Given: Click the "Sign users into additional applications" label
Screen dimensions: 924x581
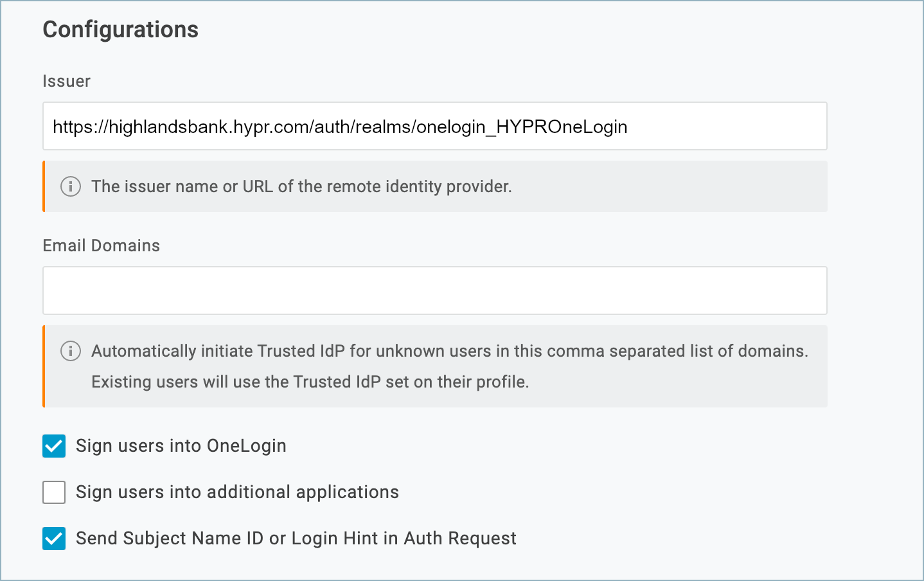Looking at the screenshot, I should tap(237, 492).
